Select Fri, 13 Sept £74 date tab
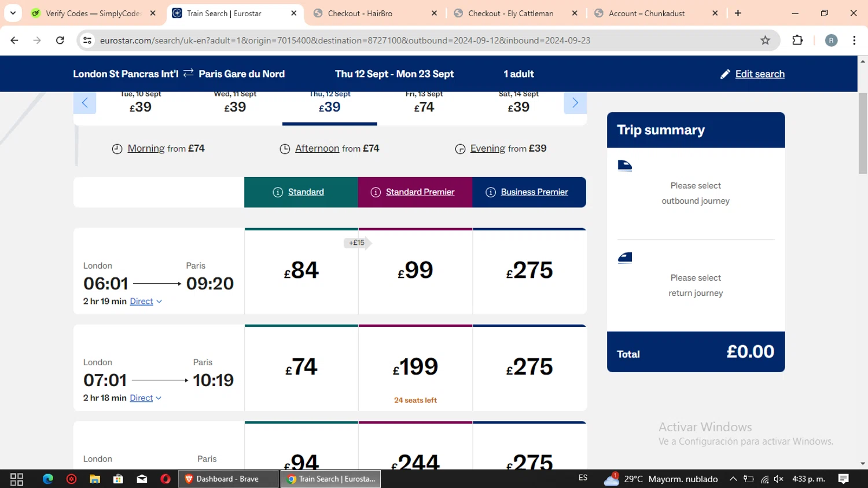The width and height of the screenshot is (868, 488). [424, 103]
